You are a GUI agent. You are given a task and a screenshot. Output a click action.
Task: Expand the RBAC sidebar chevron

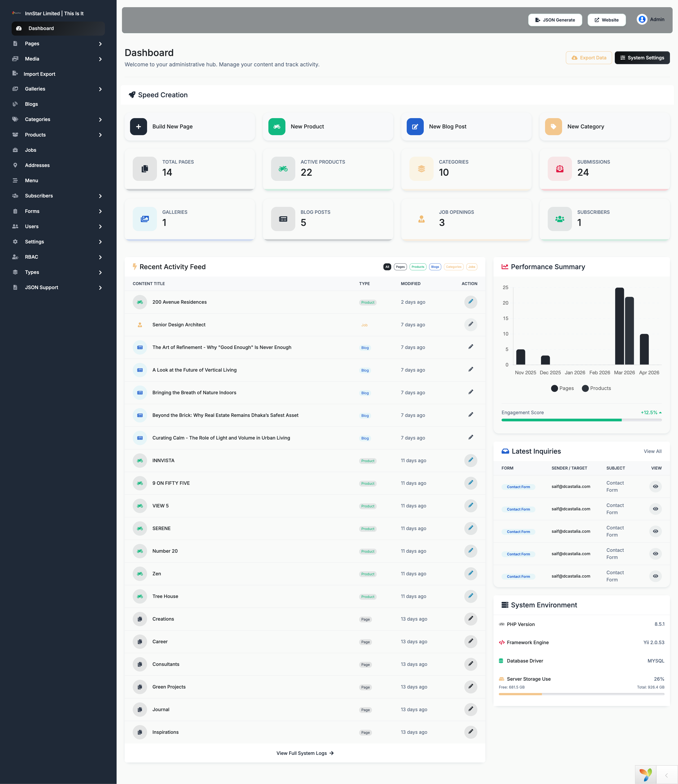[x=100, y=257]
